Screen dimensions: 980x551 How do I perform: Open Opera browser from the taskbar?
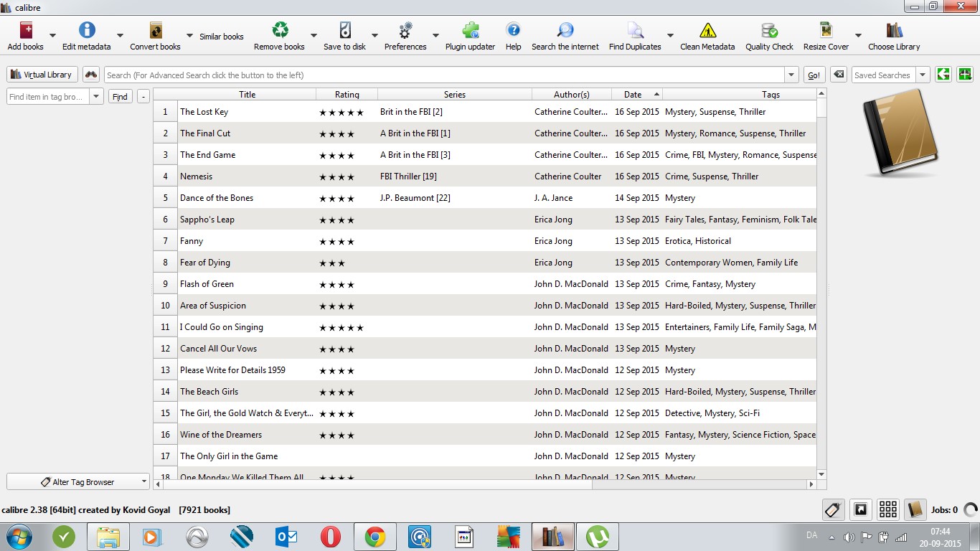pyautogui.click(x=330, y=537)
